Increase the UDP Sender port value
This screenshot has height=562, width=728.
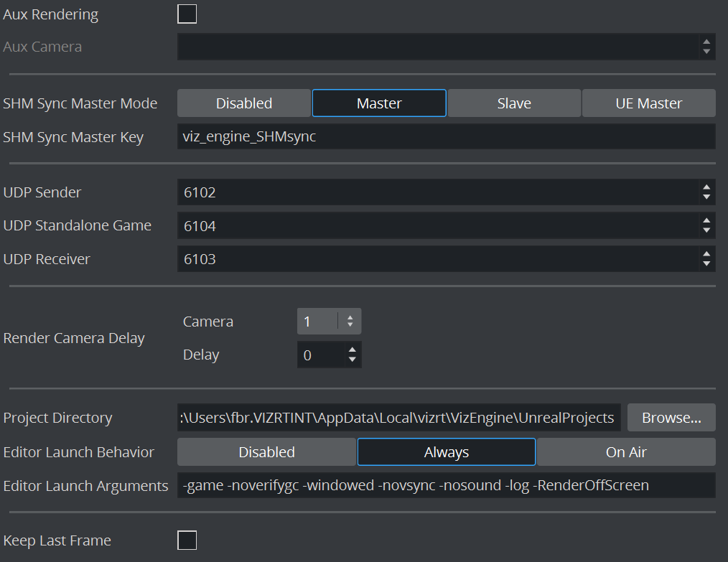click(707, 187)
